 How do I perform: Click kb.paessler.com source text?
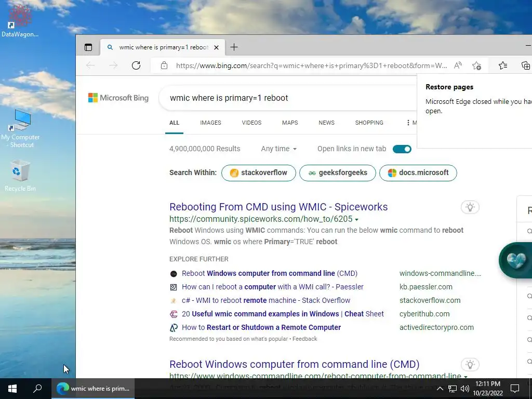pos(426,287)
